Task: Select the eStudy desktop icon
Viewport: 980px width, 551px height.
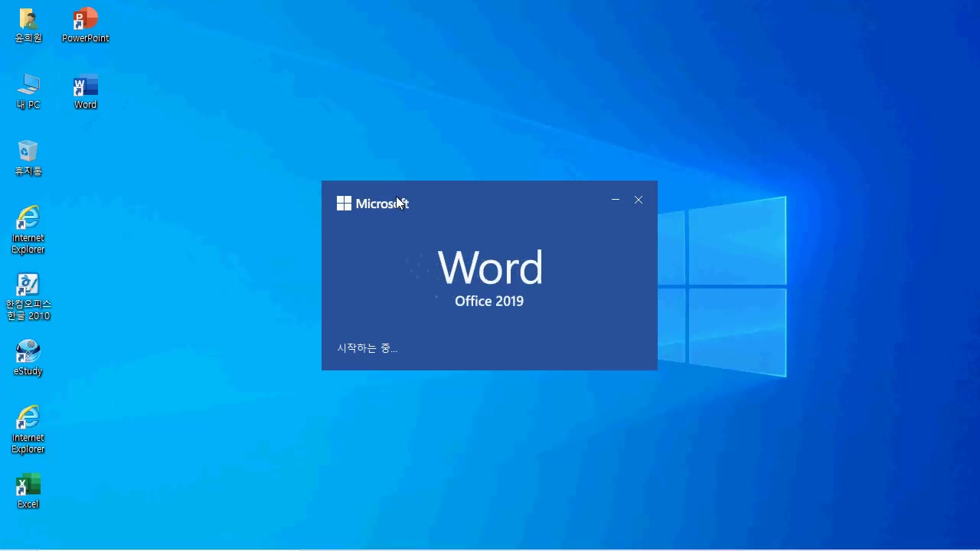Action: point(28,352)
